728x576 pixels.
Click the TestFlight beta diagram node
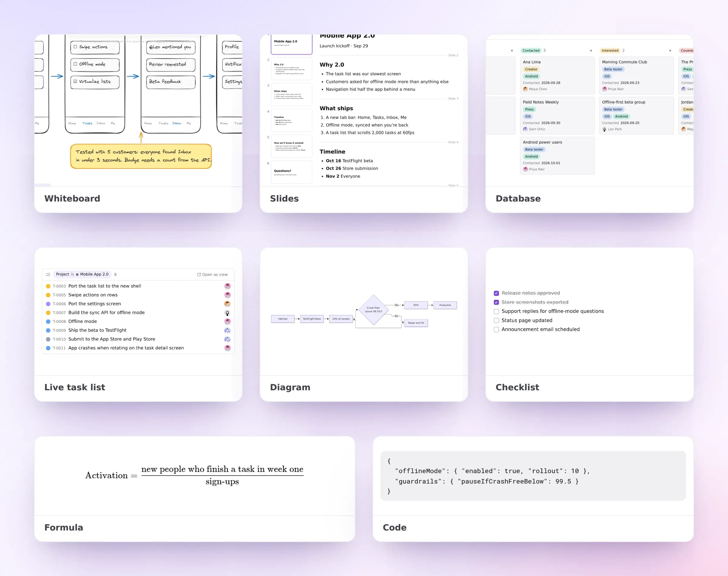point(312,319)
